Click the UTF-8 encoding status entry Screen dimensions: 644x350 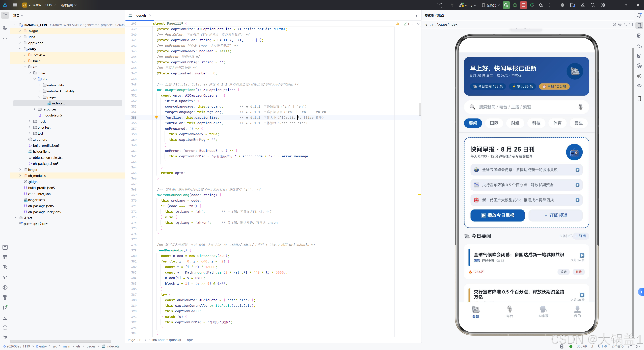(x=602, y=346)
